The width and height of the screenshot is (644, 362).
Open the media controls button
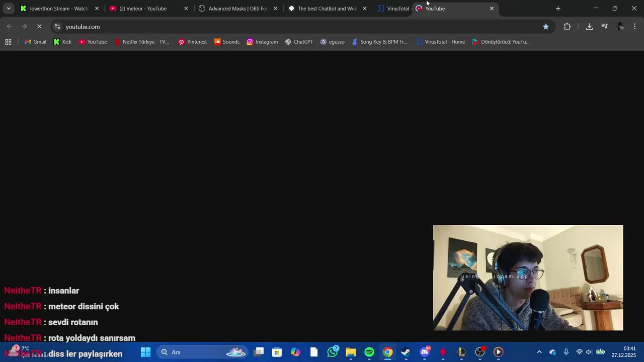605,27
